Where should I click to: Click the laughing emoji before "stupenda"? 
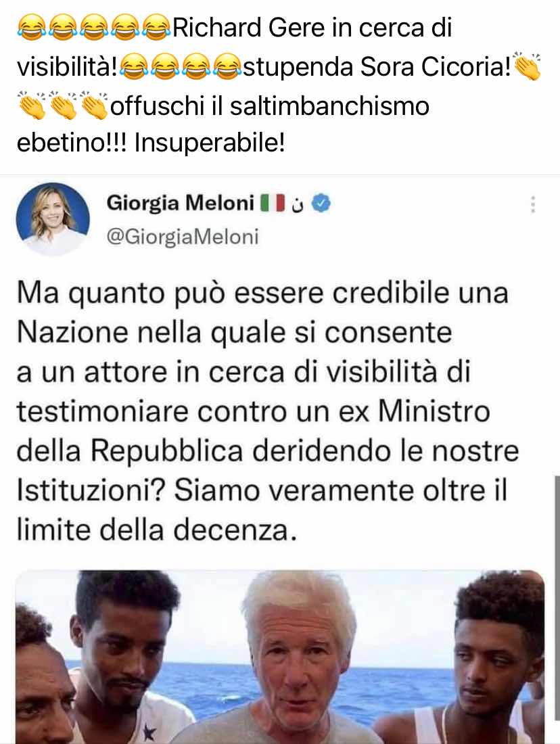click(x=227, y=67)
